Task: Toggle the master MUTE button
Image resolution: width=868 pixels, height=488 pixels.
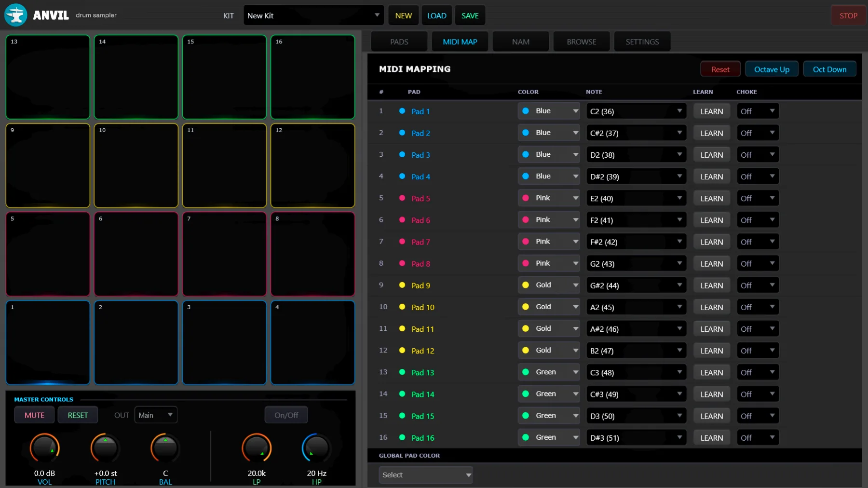Action: 34,415
